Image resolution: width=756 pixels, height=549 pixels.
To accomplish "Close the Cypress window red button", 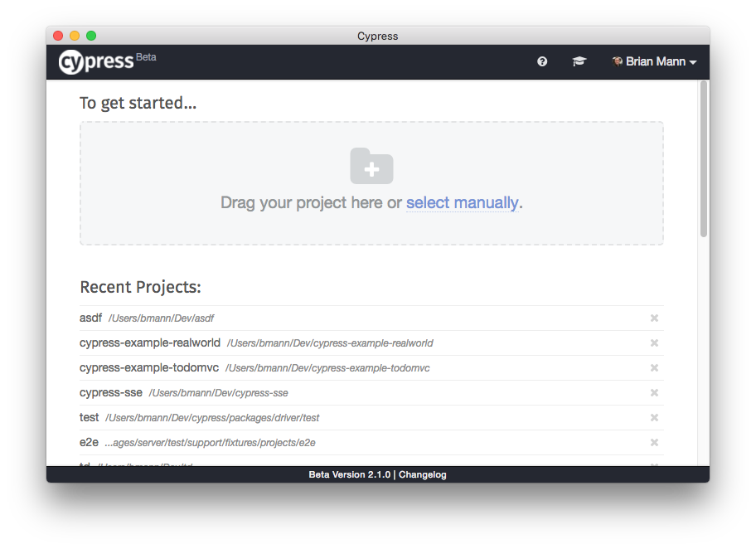I will (x=58, y=36).
